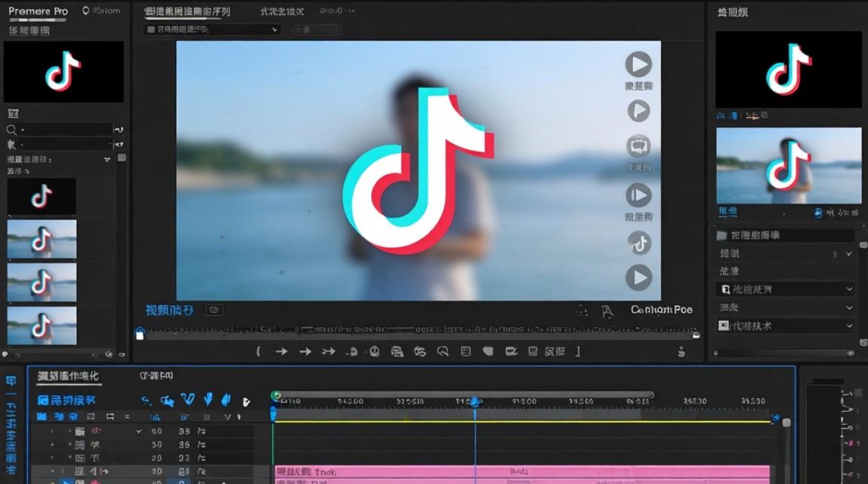Click the small icon left of the 'A' icon

(582, 311)
